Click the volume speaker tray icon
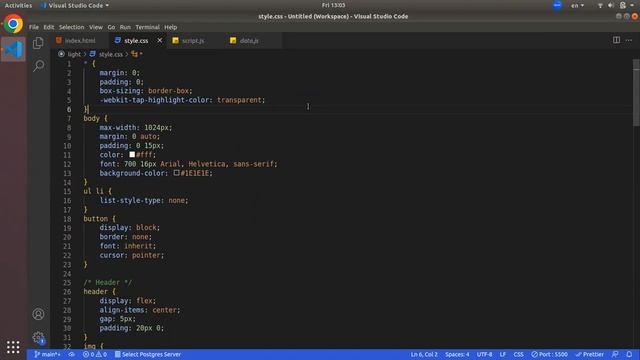 coord(611,5)
